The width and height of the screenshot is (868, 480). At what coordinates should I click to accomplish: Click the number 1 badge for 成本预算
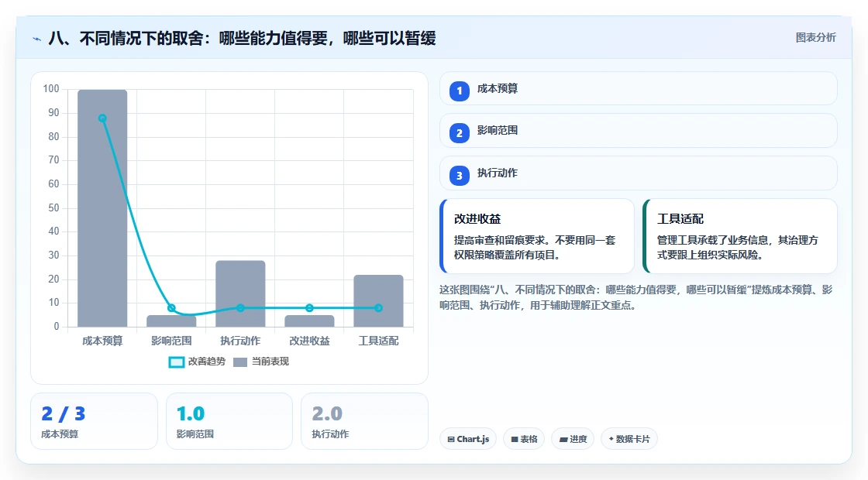coord(460,91)
